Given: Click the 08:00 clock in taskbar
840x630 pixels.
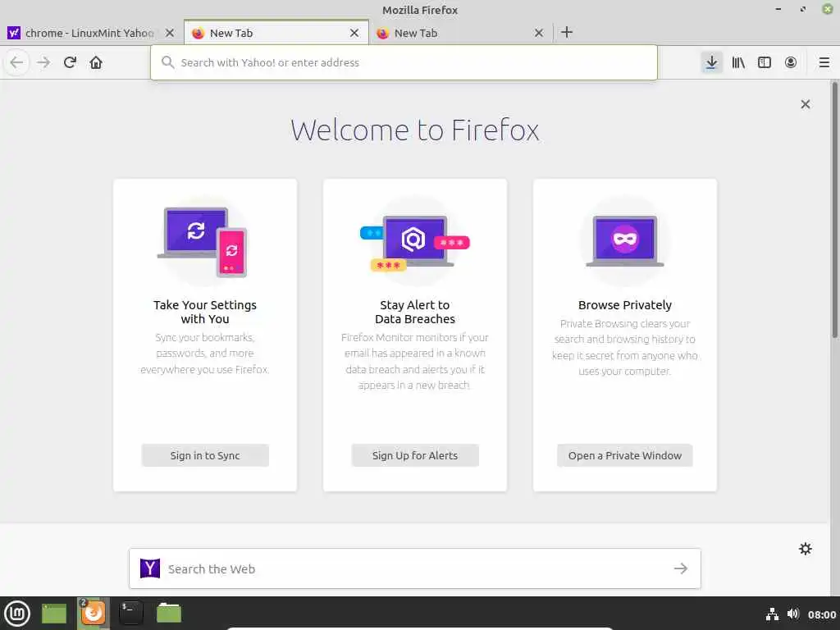Looking at the screenshot, I should (822, 614).
